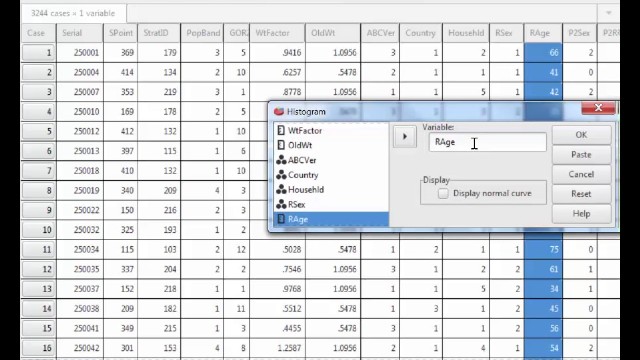Click Serial cell 250042
The image size is (640, 360).
[80, 348]
